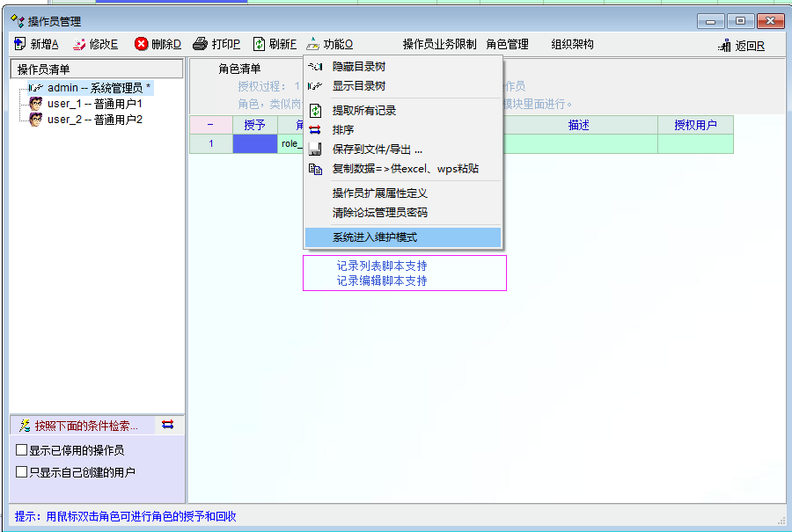The height and width of the screenshot is (532, 792).
Task: Enable 显示已停用的操作员 checkbox
Action: tap(22, 450)
